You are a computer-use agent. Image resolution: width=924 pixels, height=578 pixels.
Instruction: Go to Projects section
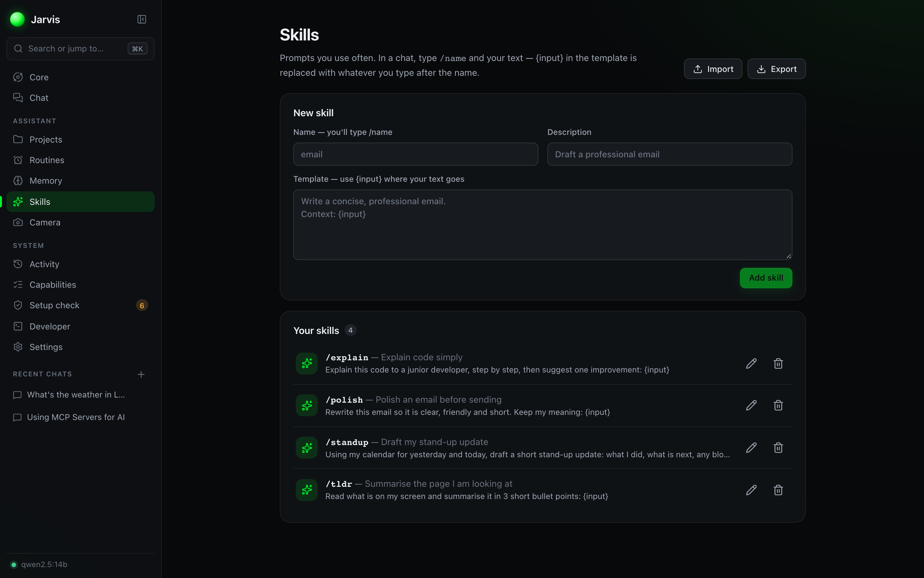pos(81,140)
